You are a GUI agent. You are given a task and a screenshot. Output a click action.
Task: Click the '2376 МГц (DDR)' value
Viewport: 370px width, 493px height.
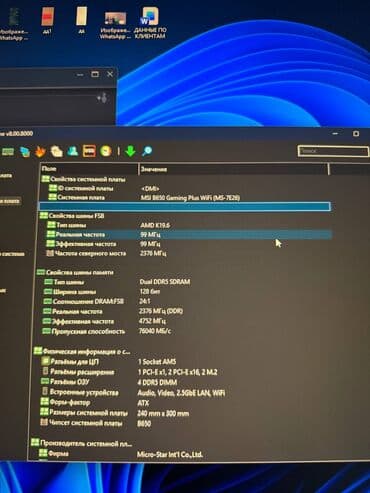[161, 311]
